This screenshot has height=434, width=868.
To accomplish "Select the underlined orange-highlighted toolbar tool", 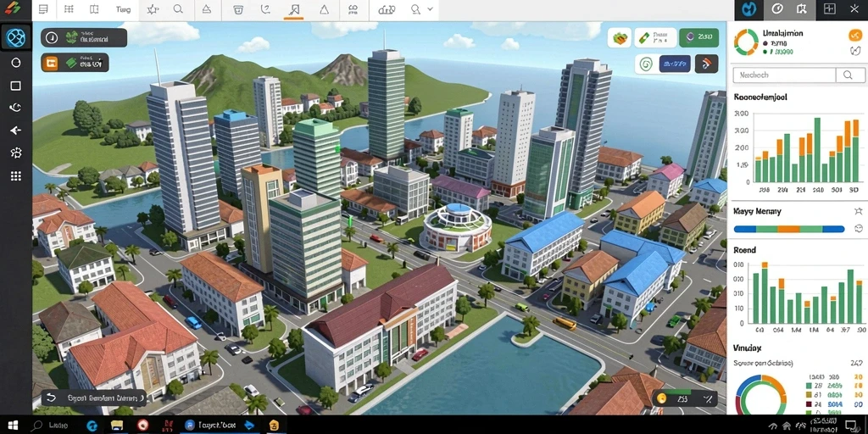I will [x=293, y=10].
